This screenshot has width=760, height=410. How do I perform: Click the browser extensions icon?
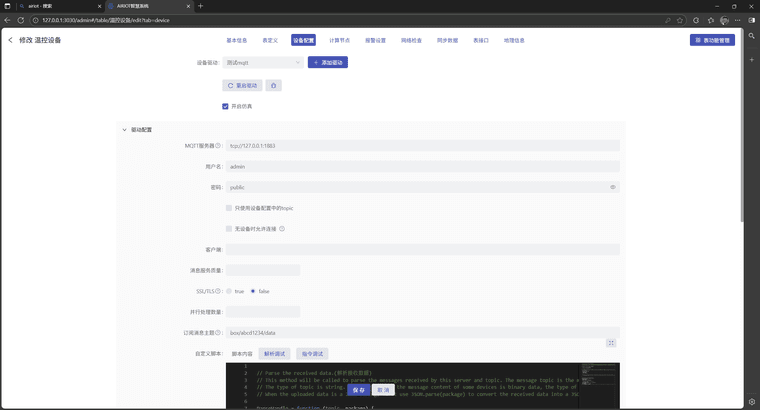(696, 20)
